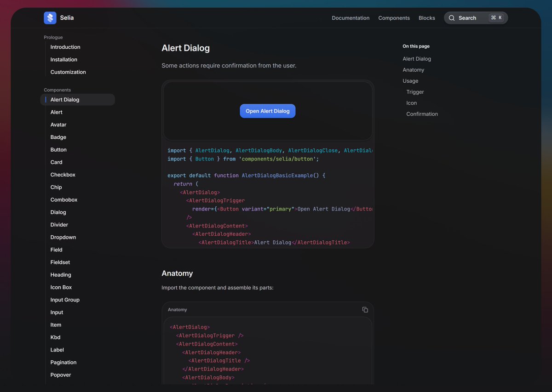Click the search magnifier icon
The width and height of the screenshot is (552, 392).
pyautogui.click(x=452, y=18)
